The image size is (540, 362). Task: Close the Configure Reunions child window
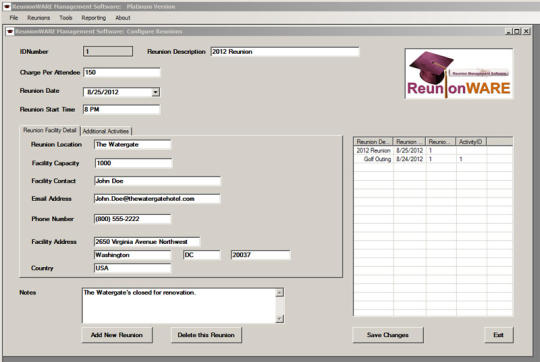click(526, 31)
